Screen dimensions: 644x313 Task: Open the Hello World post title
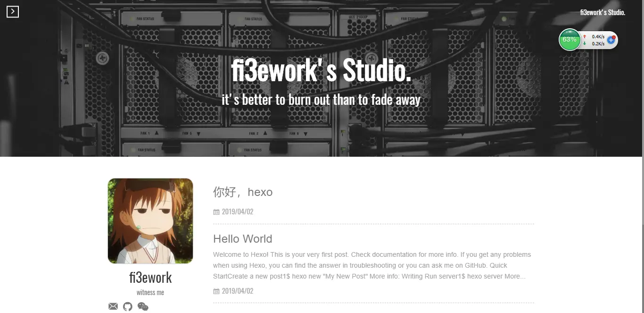point(243,239)
